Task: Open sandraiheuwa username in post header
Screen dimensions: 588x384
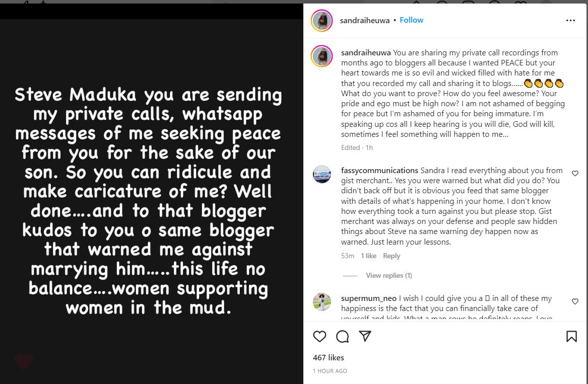Action: (365, 21)
